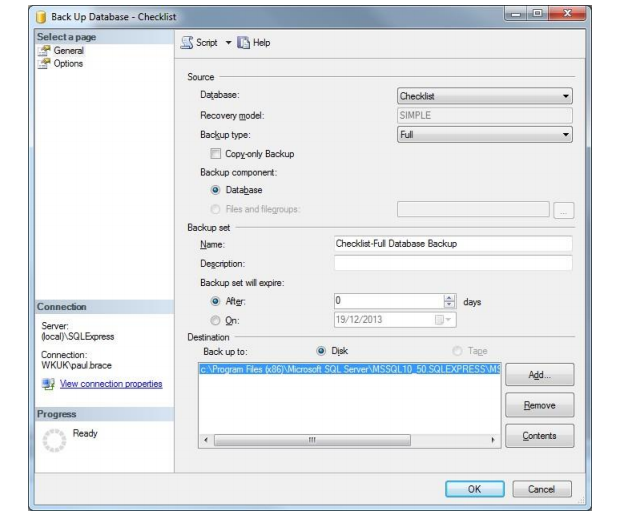Click the General page icon
This screenshot has width=622, height=520.
[44, 51]
